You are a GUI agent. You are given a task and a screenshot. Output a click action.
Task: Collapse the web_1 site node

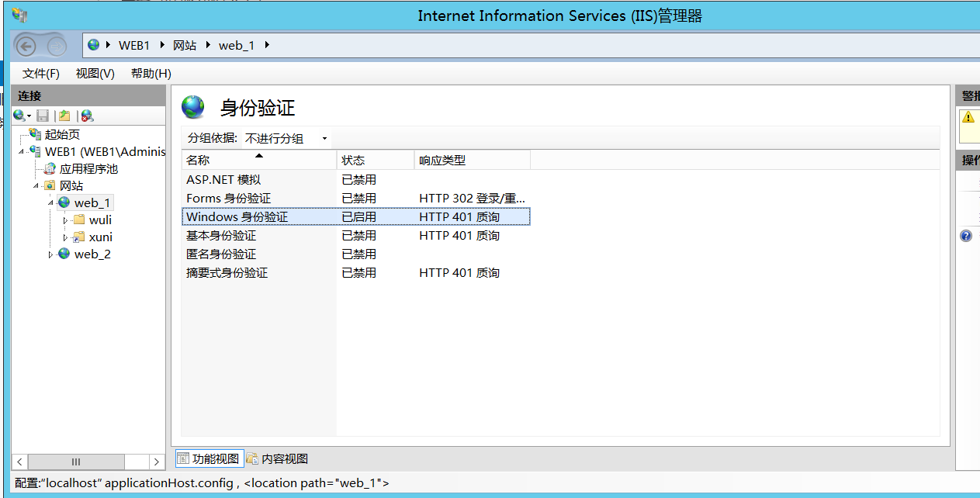coord(52,203)
